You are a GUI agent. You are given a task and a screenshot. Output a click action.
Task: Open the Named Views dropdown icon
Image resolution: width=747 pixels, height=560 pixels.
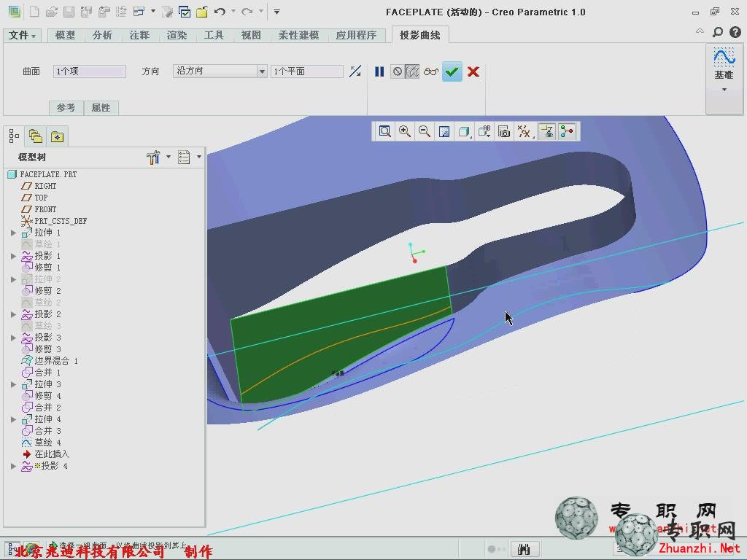click(484, 131)
